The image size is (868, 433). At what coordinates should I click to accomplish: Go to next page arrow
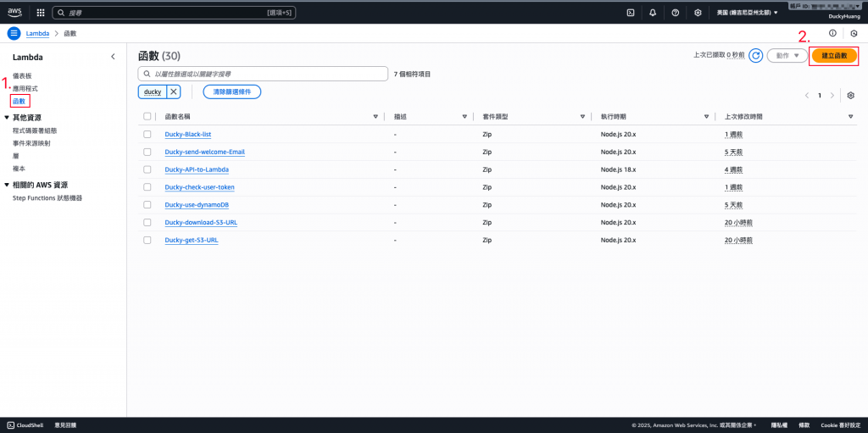tap(832, 95)
